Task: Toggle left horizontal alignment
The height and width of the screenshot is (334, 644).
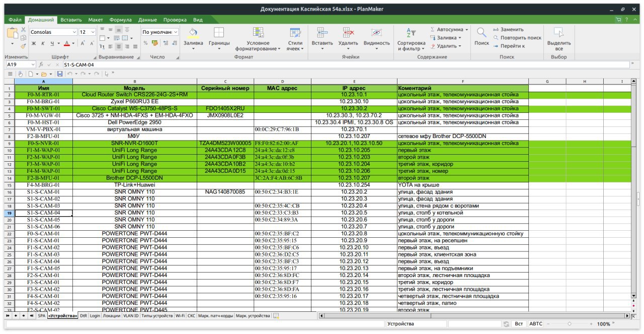Action: (110, 46)
